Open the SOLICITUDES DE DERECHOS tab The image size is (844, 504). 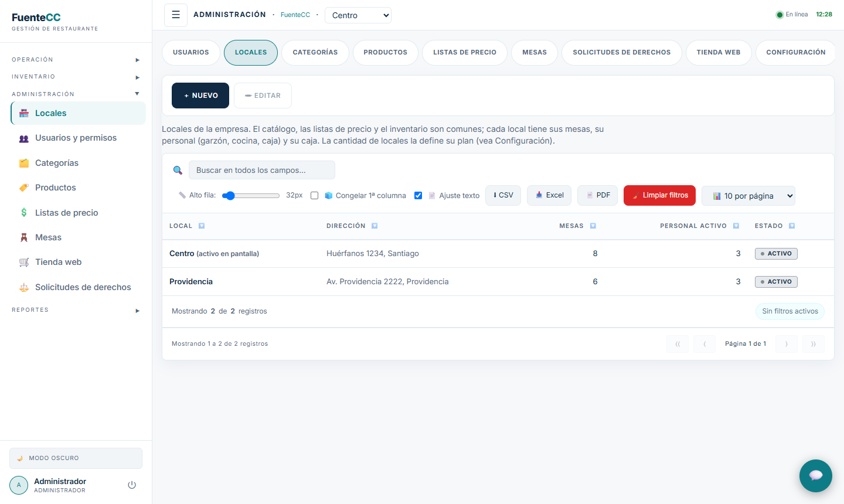pyautogui.click(x=622, y=53)
